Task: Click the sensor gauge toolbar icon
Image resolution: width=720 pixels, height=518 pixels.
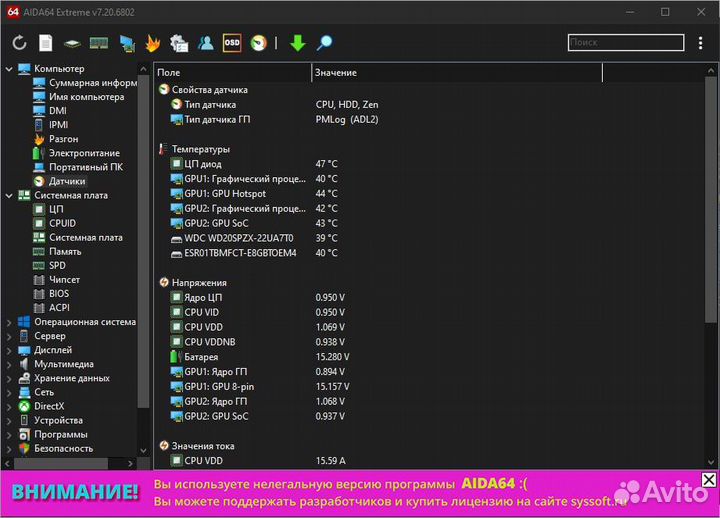Action: [x=259, y=43]
